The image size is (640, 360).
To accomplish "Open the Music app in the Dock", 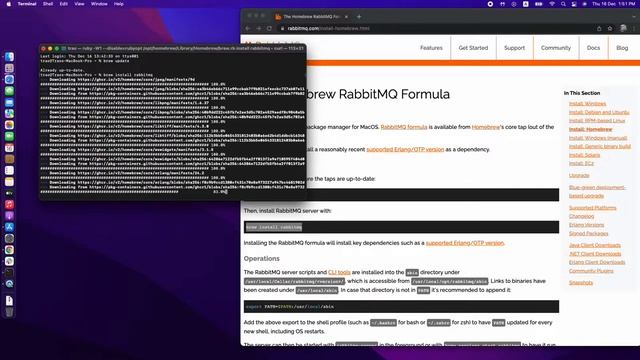I will (9, 204).
